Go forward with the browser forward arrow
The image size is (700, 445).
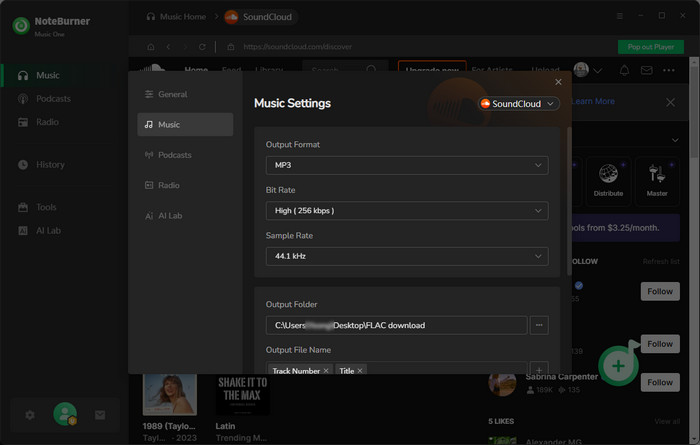pyautogui.click(x=185, y=47)
